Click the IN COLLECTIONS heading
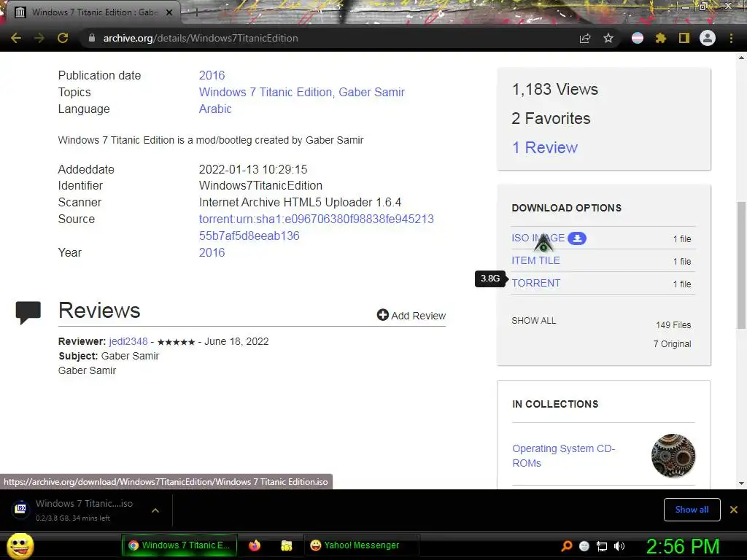747x560 pixels. pos(555,404)
